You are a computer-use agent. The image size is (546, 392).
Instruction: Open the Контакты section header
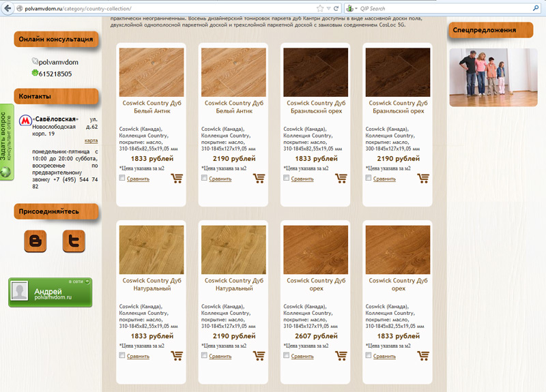[x=56, y=96]
